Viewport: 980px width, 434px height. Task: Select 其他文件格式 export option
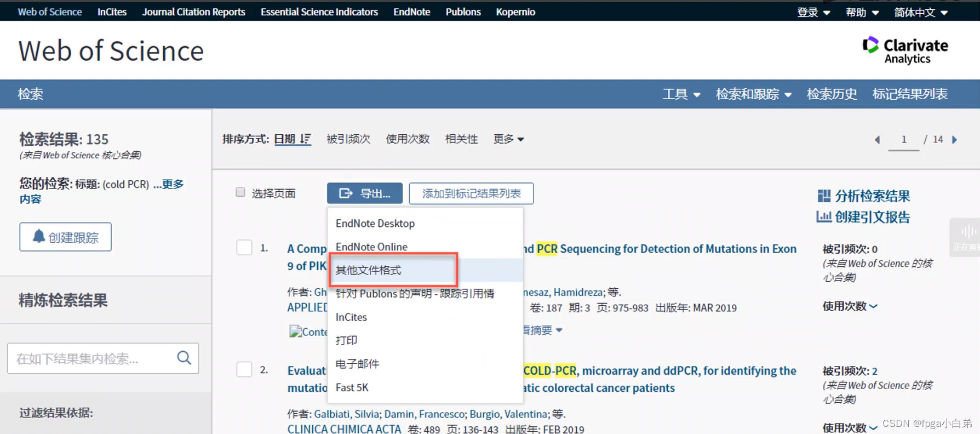pos(425,270)
